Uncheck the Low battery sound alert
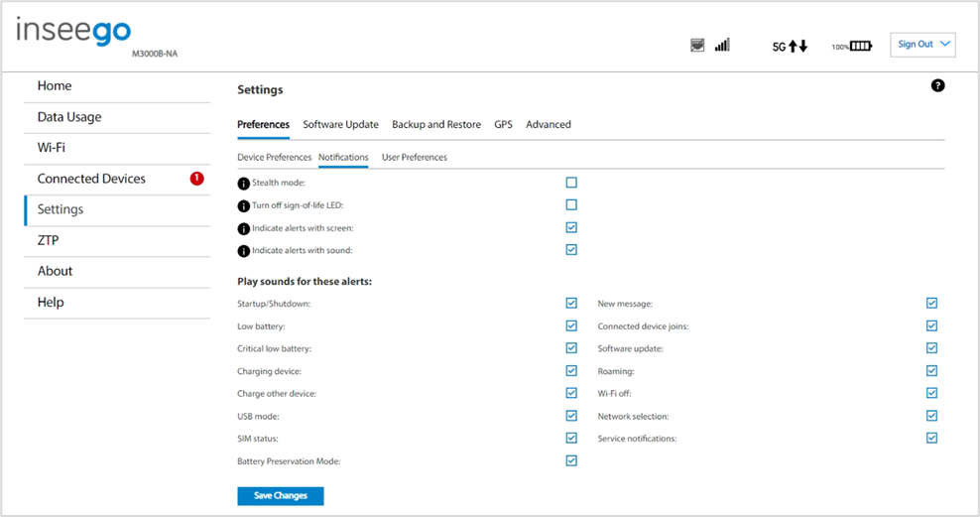Screen dimensions: 980x517 tap(571, 325)
